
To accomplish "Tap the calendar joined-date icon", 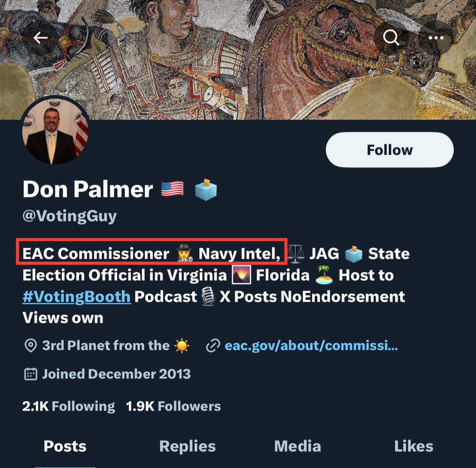I will click(x=31, y=374).
